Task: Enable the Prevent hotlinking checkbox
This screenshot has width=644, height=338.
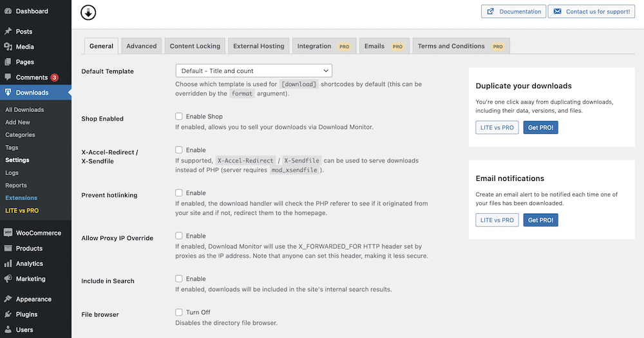Action: point(178,192)
